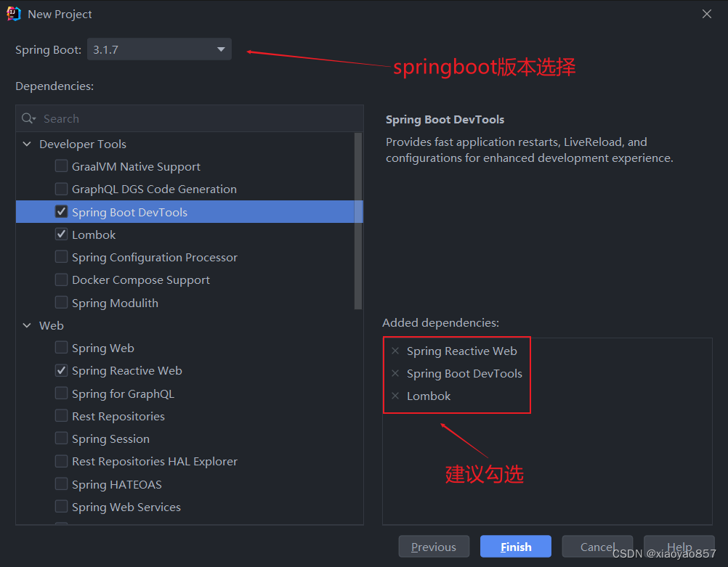The image size is (728, 567).
Task: Click the Spring Boot DevTools description heading
Action: [x=445, y=120]
